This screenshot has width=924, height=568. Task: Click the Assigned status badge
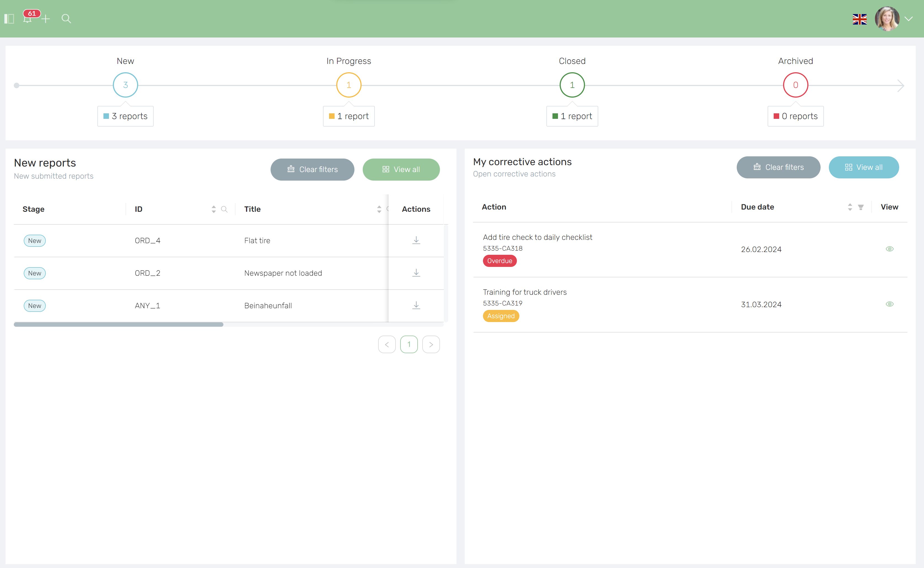click(501, 316)
